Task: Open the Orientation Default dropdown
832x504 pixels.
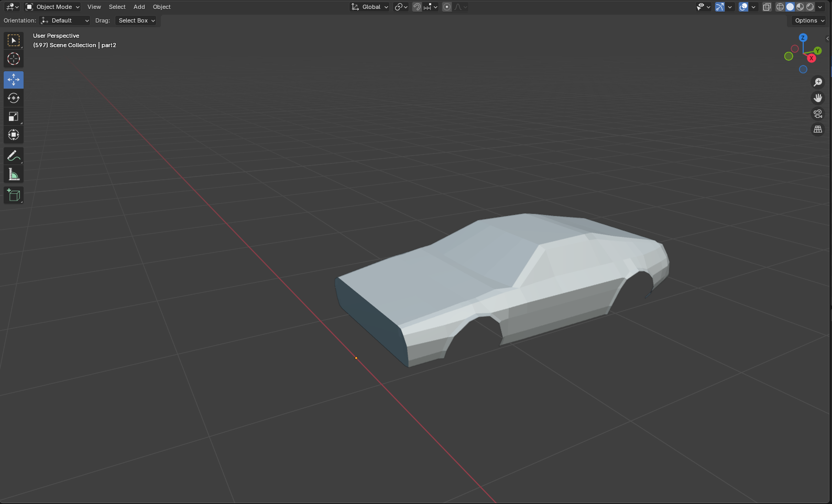Action: click(x=65, y=20)
